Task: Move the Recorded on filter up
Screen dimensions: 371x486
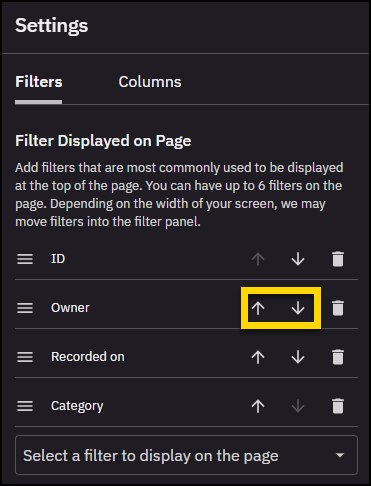Action: coord(258,357)
